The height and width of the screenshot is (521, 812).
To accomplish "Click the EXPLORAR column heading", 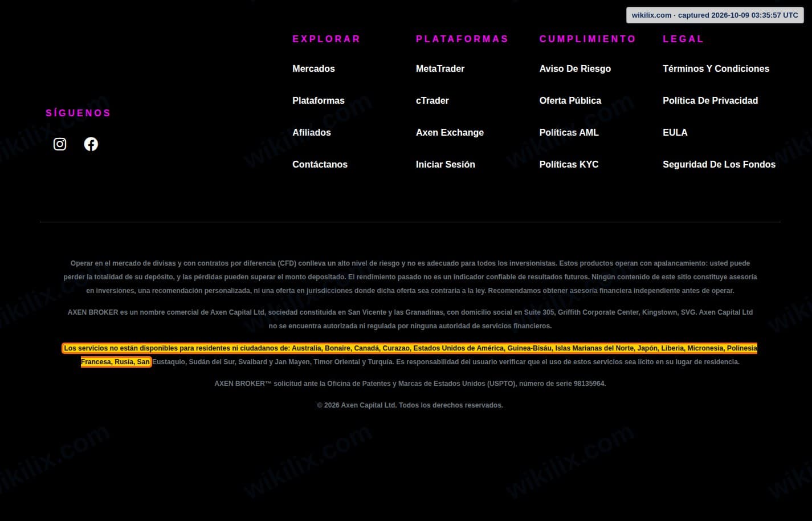I will (x=327, y=39).
